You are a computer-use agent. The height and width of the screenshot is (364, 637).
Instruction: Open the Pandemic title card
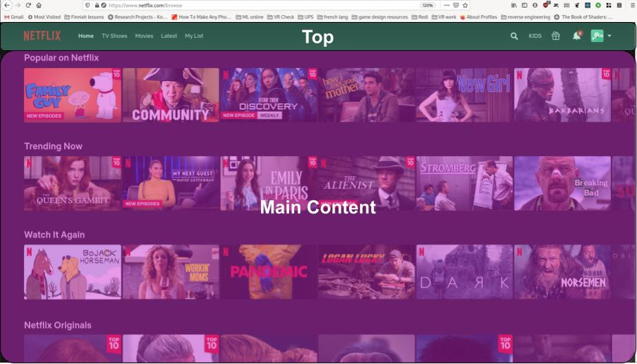[x=269, y=272]
